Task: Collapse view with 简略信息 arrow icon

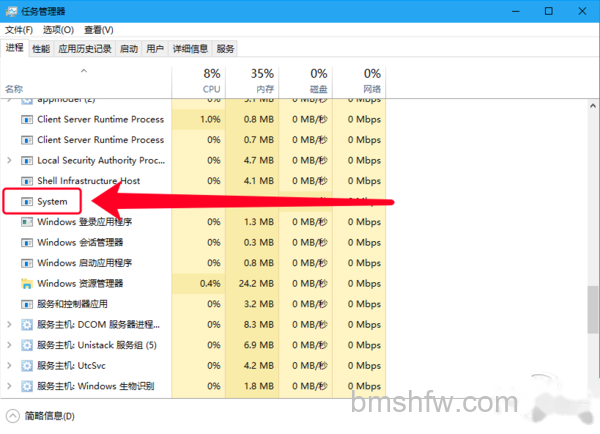Action: (x=13, y=416)
